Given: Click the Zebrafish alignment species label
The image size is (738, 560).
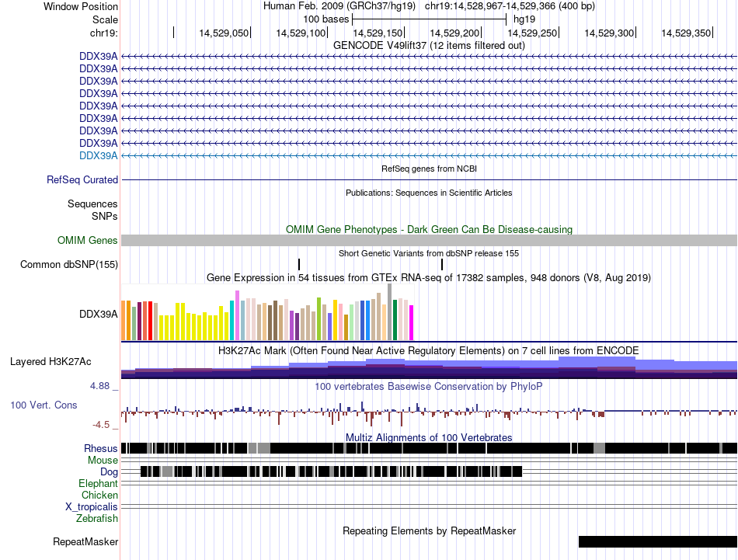Looking at the screenshot, I should (97, 519).
